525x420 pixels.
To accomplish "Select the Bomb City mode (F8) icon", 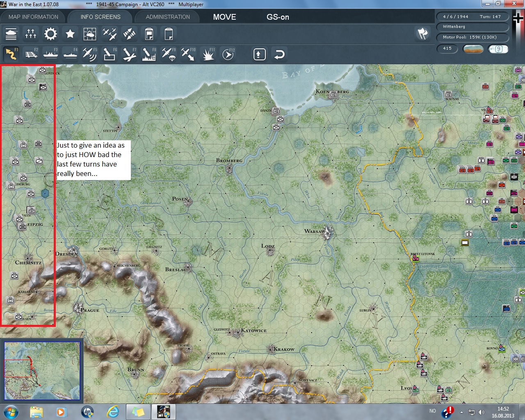I will click(x=149, y=54).
